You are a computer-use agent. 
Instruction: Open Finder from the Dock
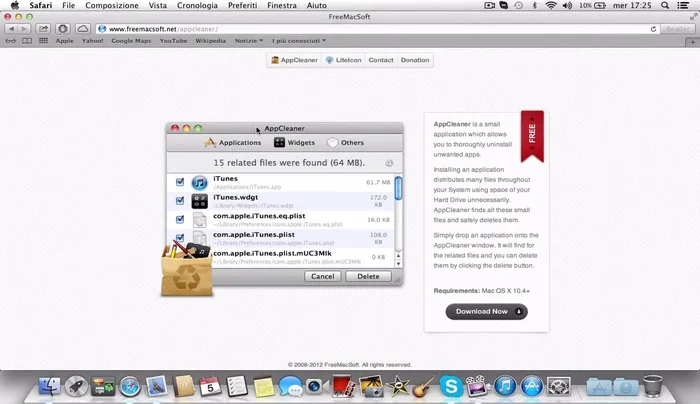point(50,386)
